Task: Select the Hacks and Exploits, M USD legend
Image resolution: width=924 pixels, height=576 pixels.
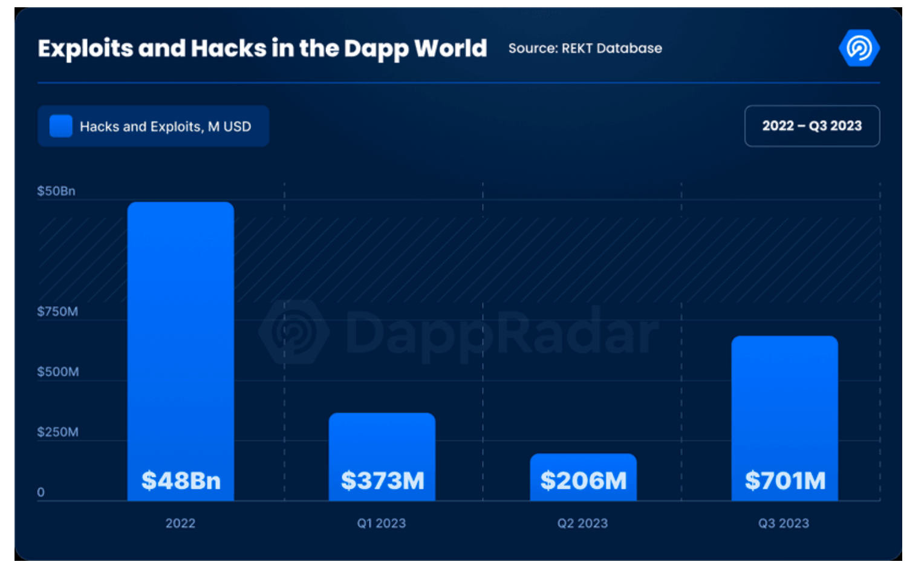Action: pyautogui.click(x=154, y=126)
